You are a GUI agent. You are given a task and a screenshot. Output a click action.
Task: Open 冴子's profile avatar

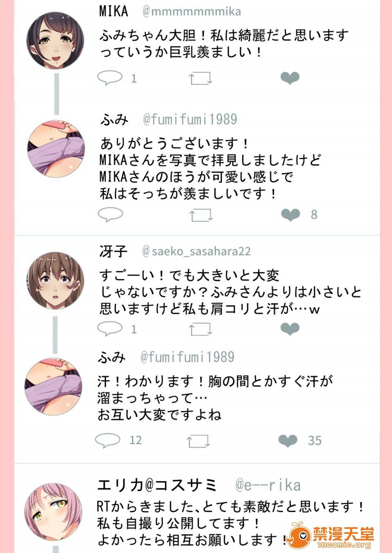pyautogui.click(x=56, y=280)
